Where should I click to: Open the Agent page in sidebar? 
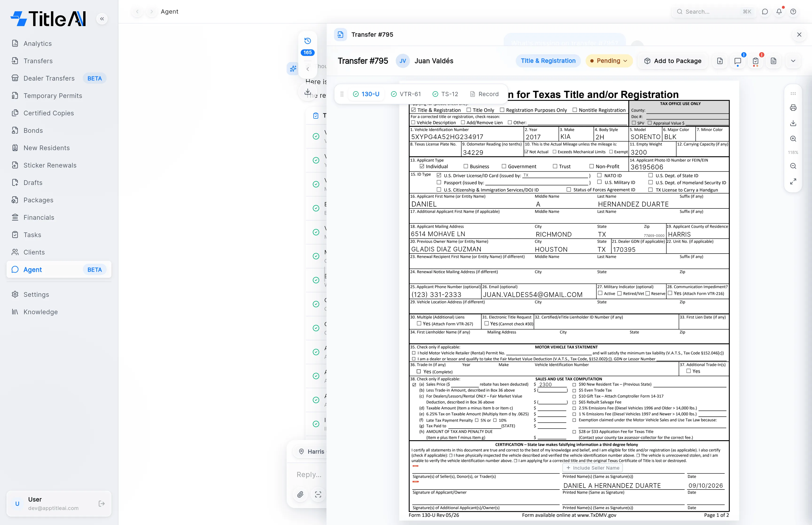point(59,269)
